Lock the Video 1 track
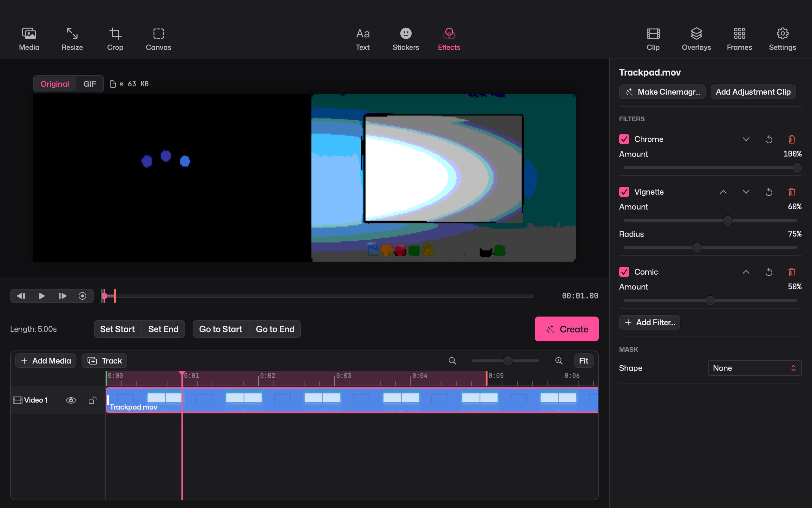 click(92, 400)
